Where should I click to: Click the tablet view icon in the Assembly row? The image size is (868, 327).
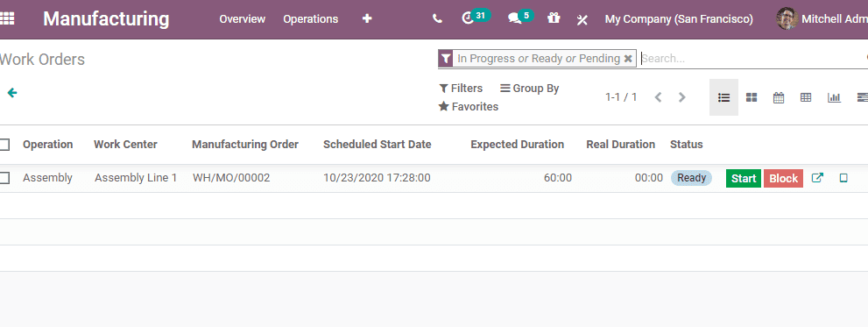pyautogui.click(x=843, y=178)
